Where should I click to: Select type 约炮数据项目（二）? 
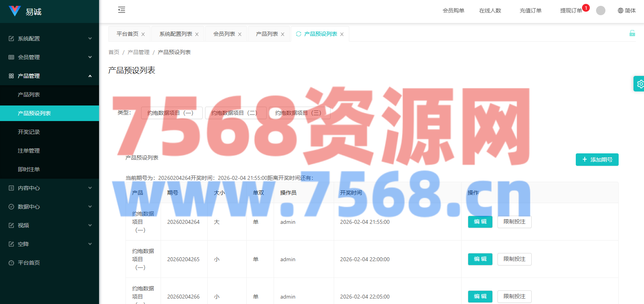pos(235,113)
